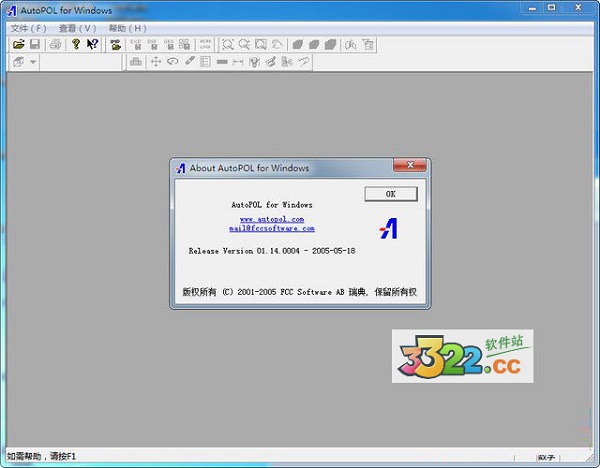Open the 文件(F) menu
This screenshot has height=468, width=600.
point(28,28)
